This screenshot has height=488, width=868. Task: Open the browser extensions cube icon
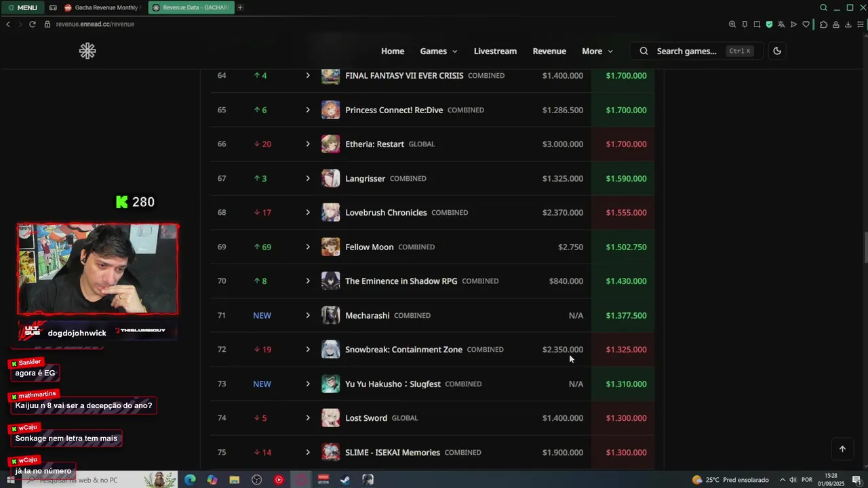[x=823, y=24]
